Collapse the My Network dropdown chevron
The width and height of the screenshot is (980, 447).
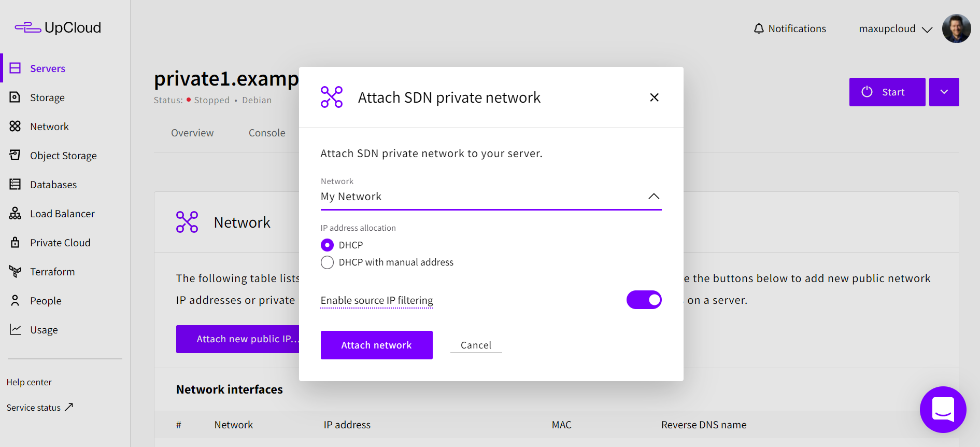pos(654,196)
